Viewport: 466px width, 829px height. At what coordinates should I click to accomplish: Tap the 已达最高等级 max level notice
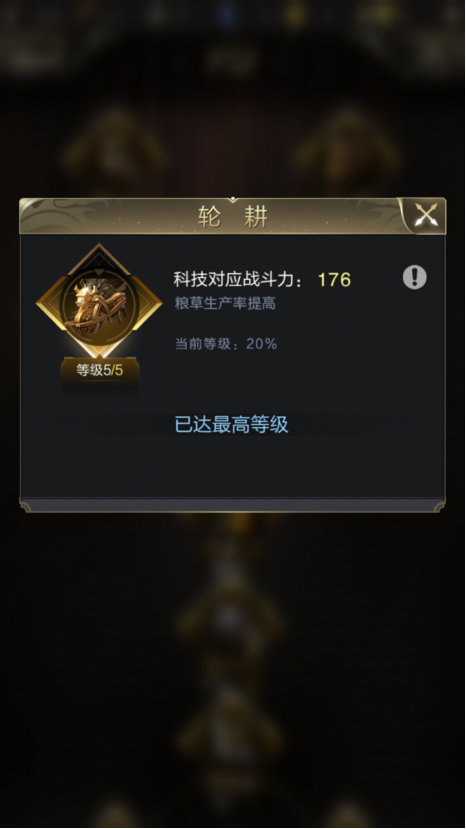pos(232,425)
